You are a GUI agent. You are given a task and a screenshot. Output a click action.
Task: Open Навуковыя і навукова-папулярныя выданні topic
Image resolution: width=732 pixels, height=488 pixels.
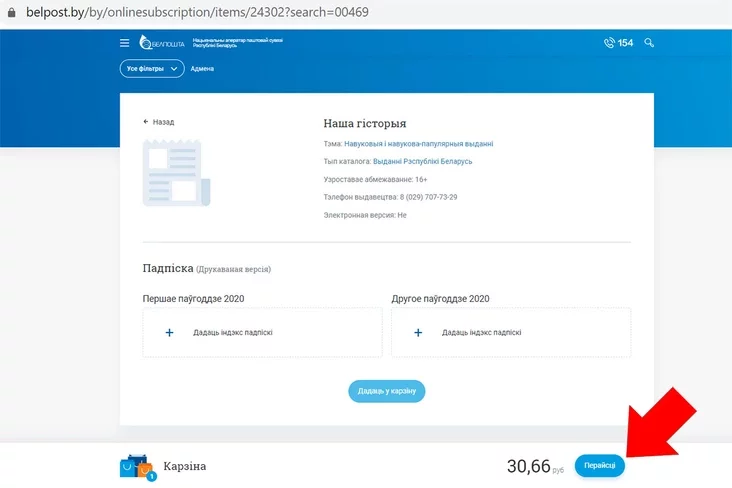pyautogui.click(x=425, y=144)
